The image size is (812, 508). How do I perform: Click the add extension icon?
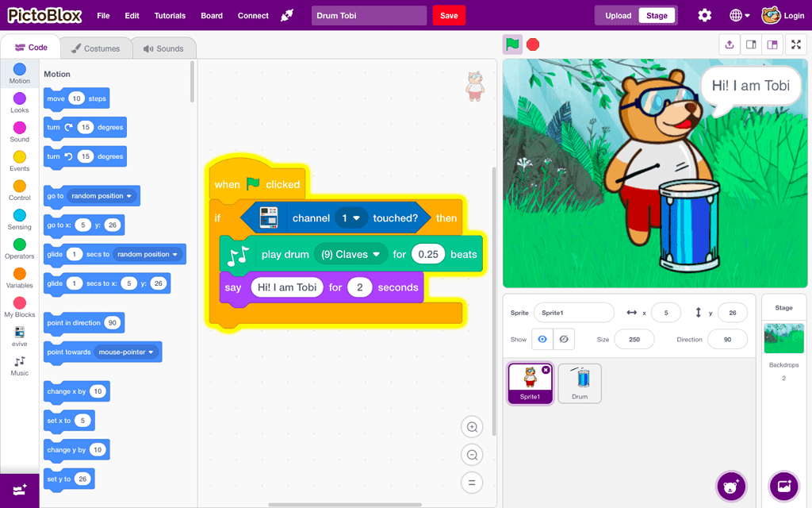point(20,491)
